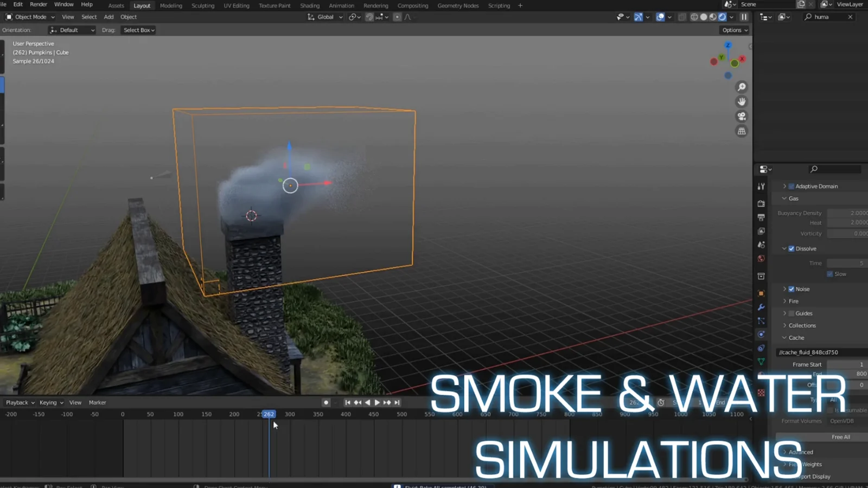
Task: Enable Wireframe viewport shading
Action: (x=694, y=17)
